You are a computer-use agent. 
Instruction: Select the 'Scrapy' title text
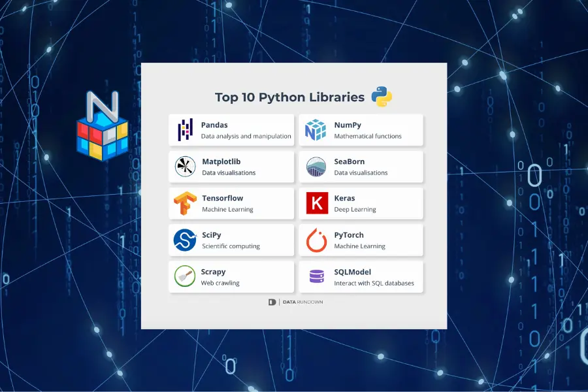point(213,272)
